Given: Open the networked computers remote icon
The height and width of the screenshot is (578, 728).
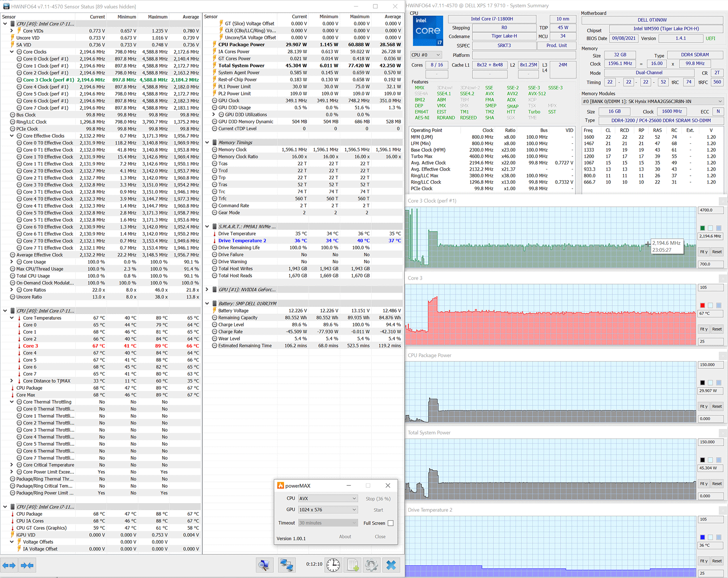Looking at the screenshot, I should (x=286, y=565).
